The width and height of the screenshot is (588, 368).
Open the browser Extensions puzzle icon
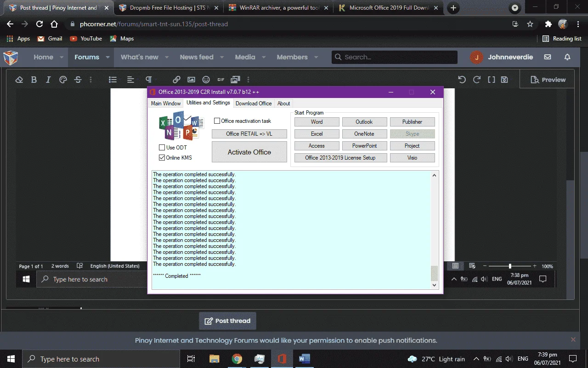[548, 24]
